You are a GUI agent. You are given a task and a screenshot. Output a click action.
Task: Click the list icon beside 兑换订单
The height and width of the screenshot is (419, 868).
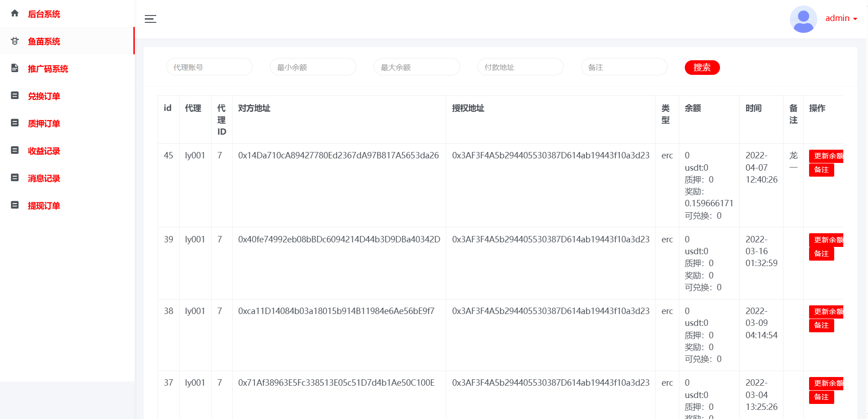point(15,96)
